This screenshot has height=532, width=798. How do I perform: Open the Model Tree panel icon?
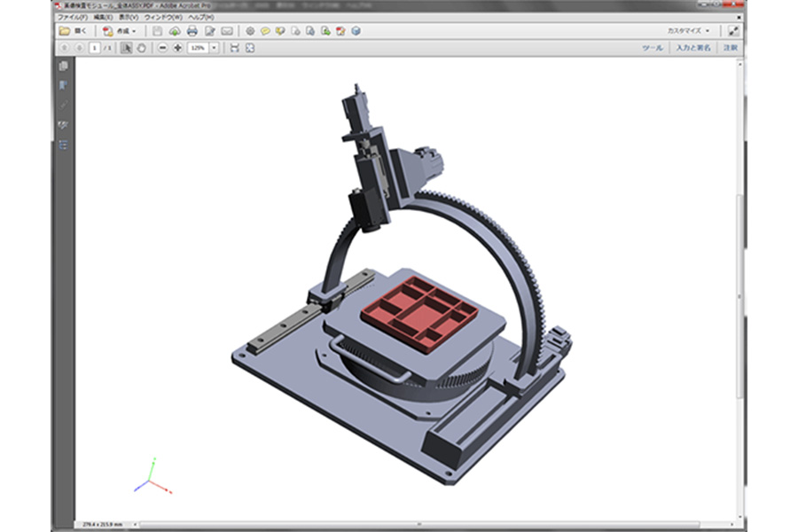[63, 145]
